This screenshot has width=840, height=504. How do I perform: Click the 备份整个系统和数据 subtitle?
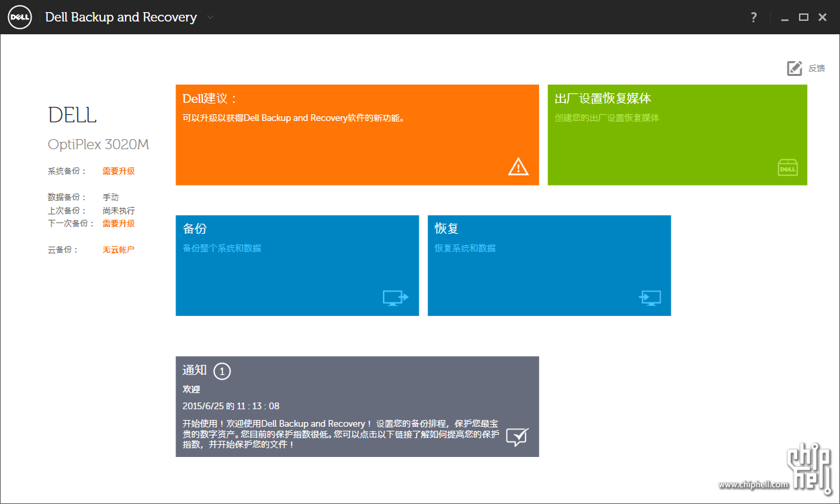[x=222, y=249]
